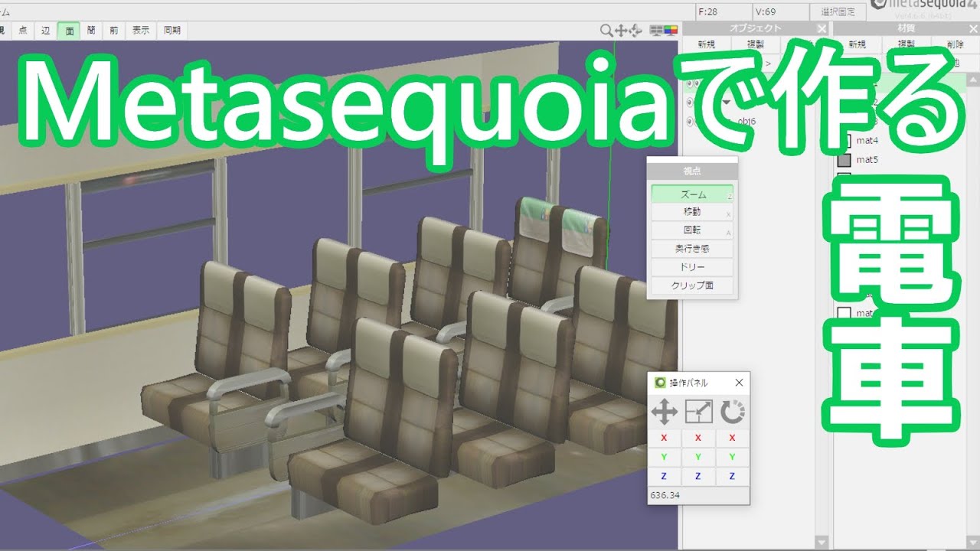Click the green Y under the scale handle
The image size is (980, 551).
point(698,457)
